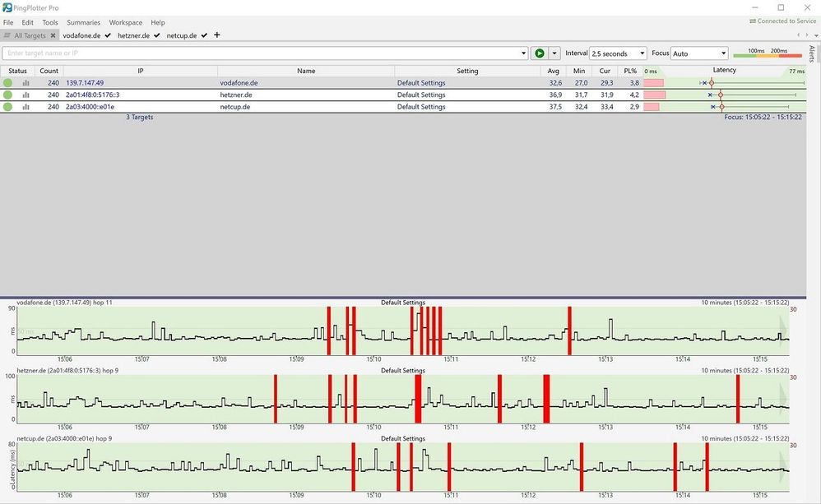Click the list icon on All Targets tab
The height and width of the screenshot is (504, 821).
tap(7, 35)
